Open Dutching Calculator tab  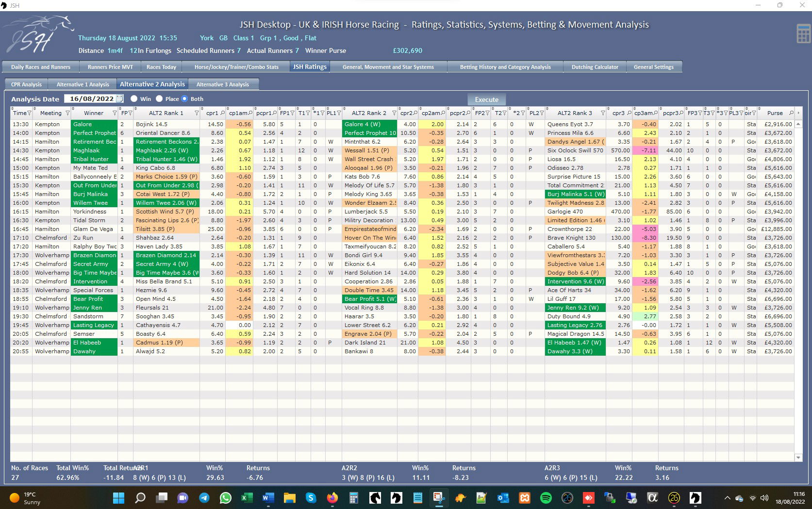pos(595,67)
